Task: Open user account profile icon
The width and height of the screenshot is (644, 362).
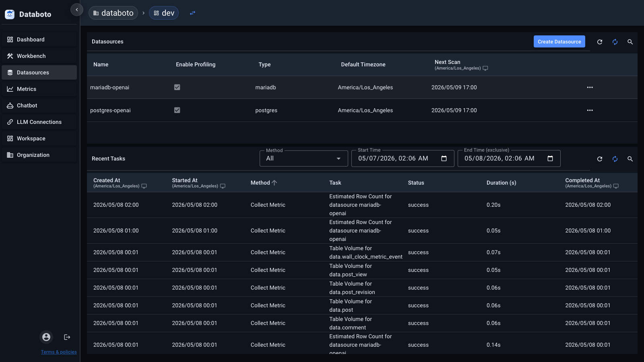Action: click(46, 337)
